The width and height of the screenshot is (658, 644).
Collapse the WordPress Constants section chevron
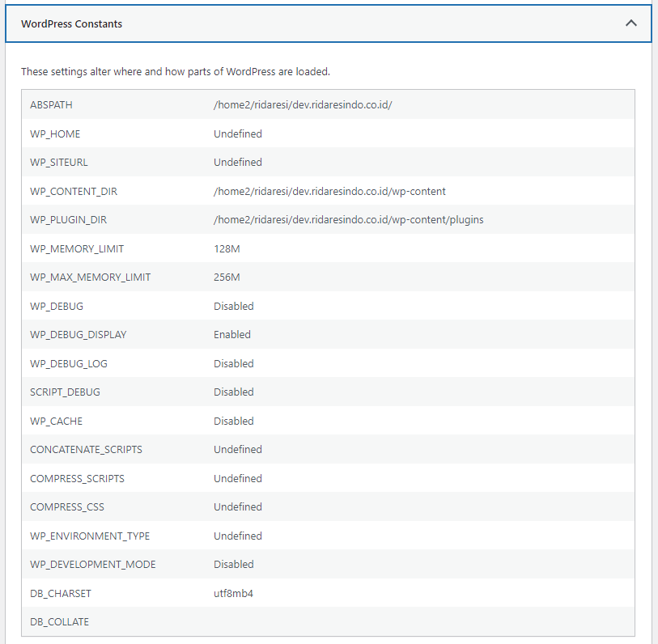(630, 23)
